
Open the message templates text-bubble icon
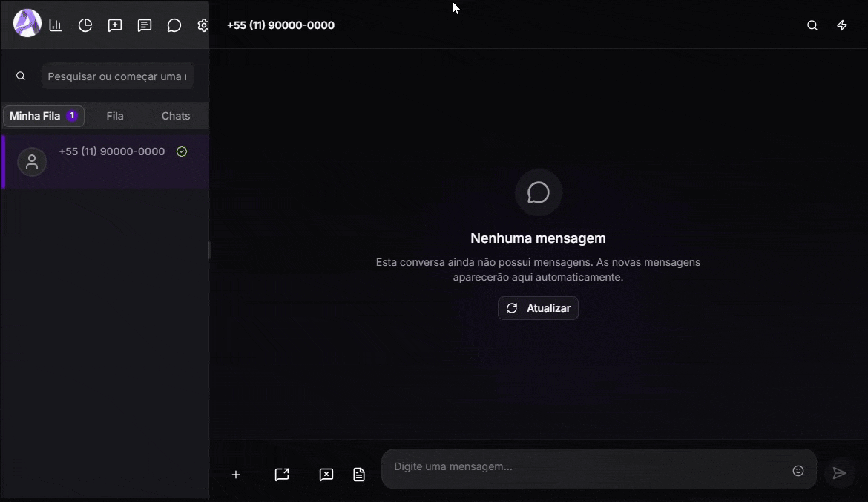[x=145, y=25]
